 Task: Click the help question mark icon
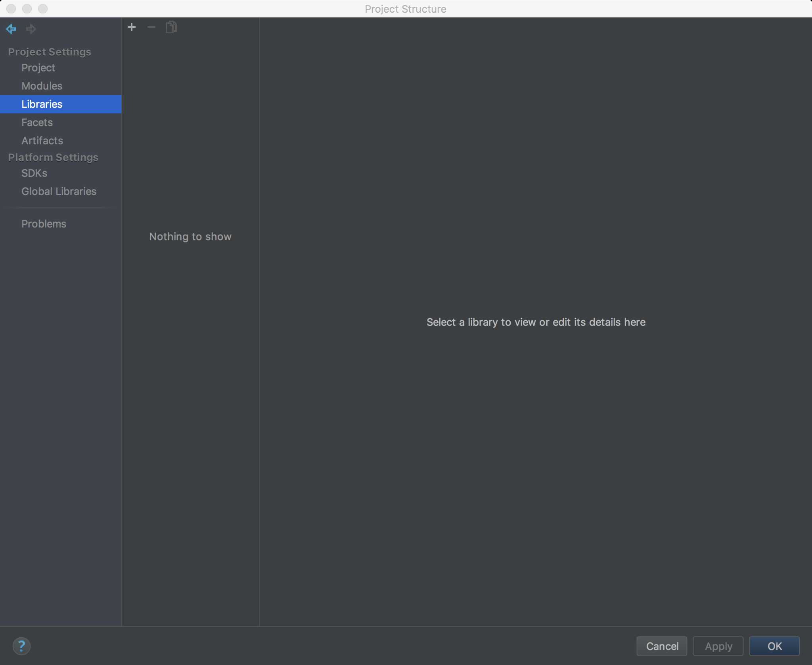pyautogui.click(x=21, y=646)
